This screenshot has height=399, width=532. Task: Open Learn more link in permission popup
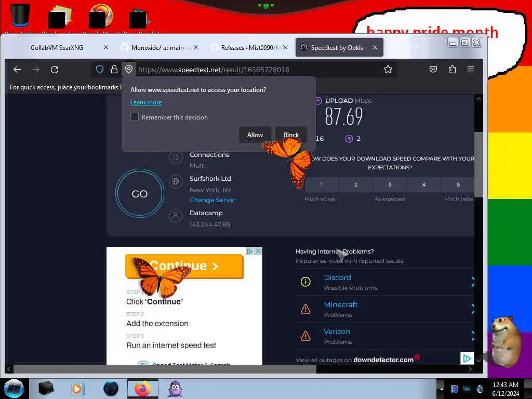pos(146,102)
